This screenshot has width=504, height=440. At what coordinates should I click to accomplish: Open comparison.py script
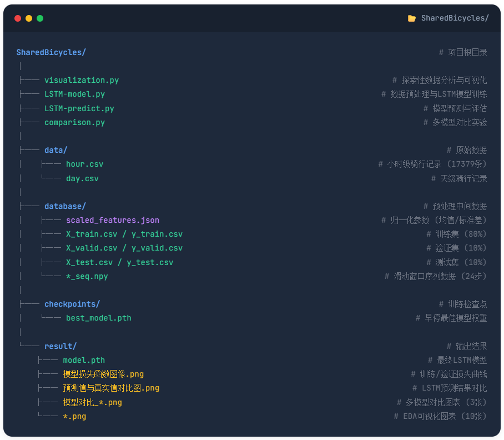[74, 122]
